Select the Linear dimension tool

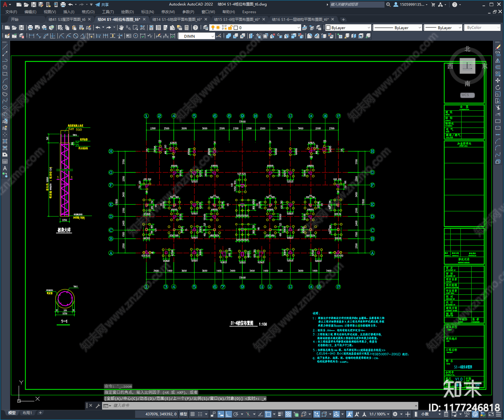[31, 36]
